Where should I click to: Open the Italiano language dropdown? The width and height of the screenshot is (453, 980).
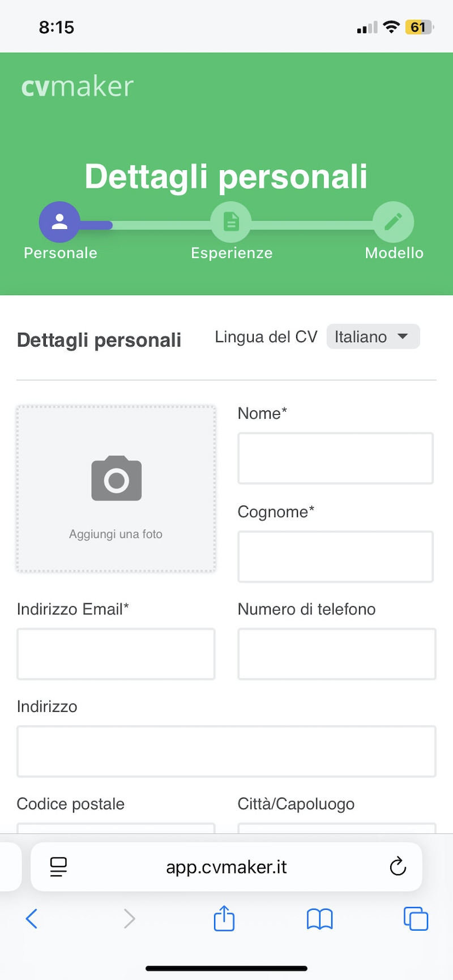[373, 336]
